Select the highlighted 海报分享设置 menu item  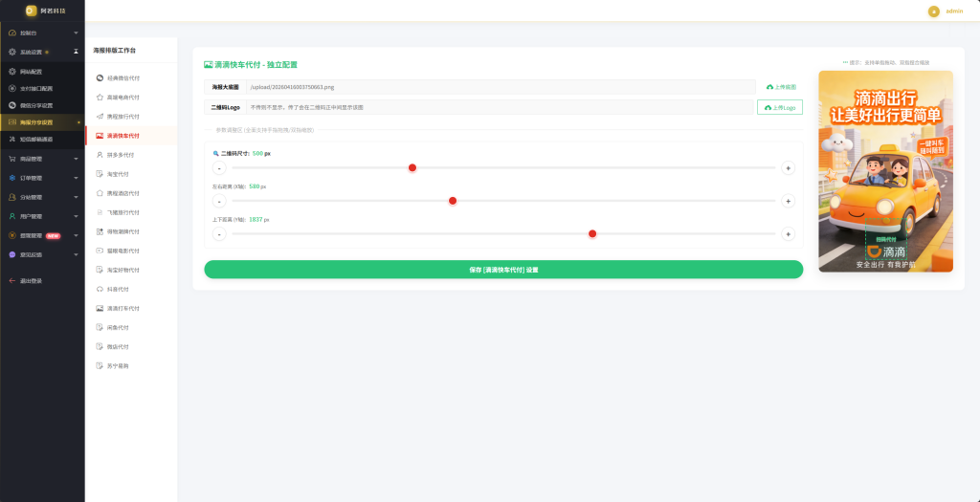pyautogui.click(x=42, y=122)
